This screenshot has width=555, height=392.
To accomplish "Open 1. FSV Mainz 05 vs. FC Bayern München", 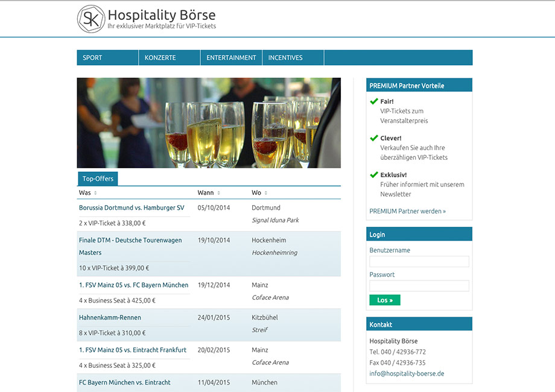I will tap(133, 285).
